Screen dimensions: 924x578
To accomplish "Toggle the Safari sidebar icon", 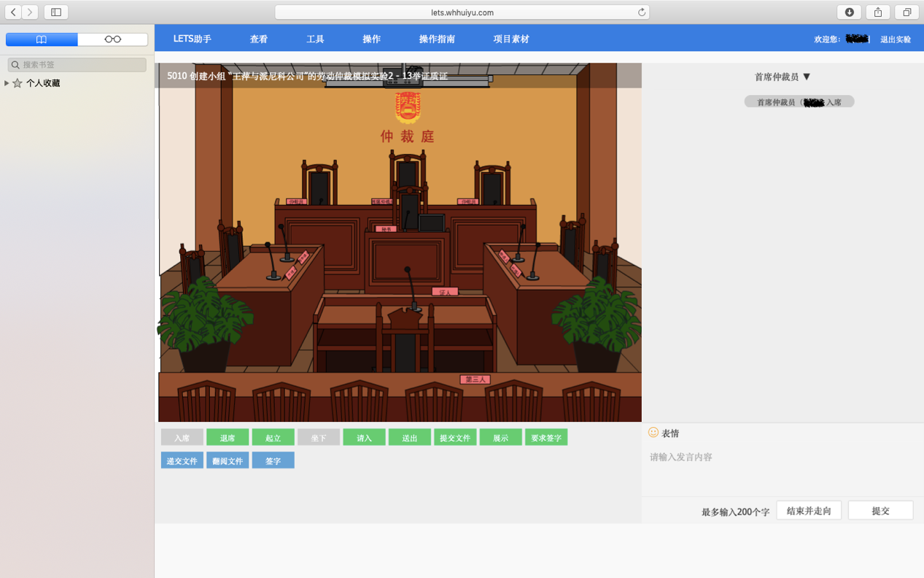I will [x=56, y=12].
